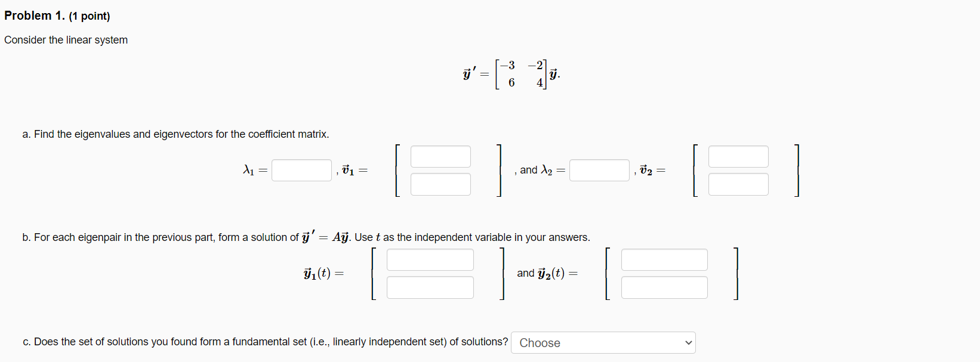This screenshot has width=980, height=362.
Task: Click the linearly independent set answer control
Action: [x=602, y=342]
